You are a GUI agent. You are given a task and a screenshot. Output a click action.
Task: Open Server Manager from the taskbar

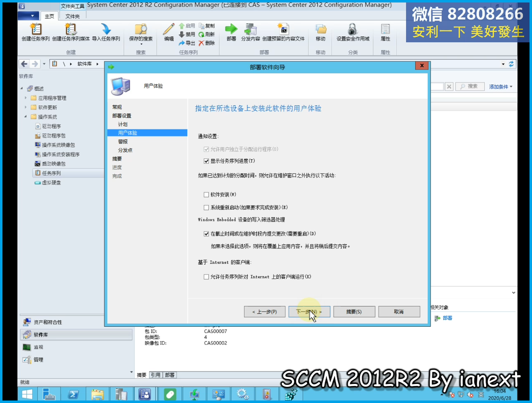pyautogui.click(x=49, y=394)
